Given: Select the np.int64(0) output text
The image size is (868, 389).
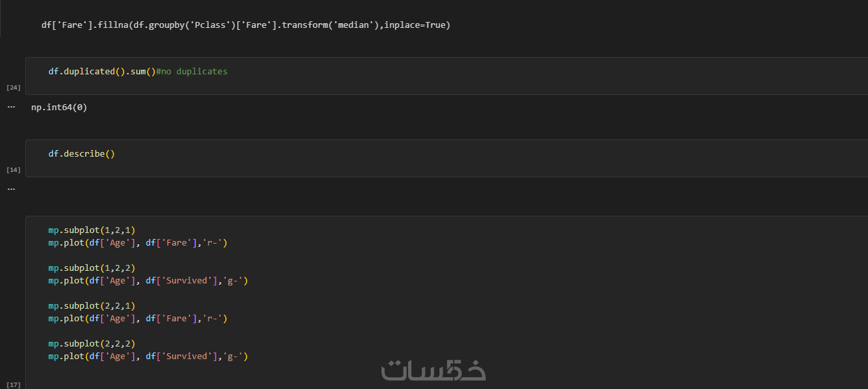Looking at the screenshot, I should pyautogui.click(x=59, y=107).
